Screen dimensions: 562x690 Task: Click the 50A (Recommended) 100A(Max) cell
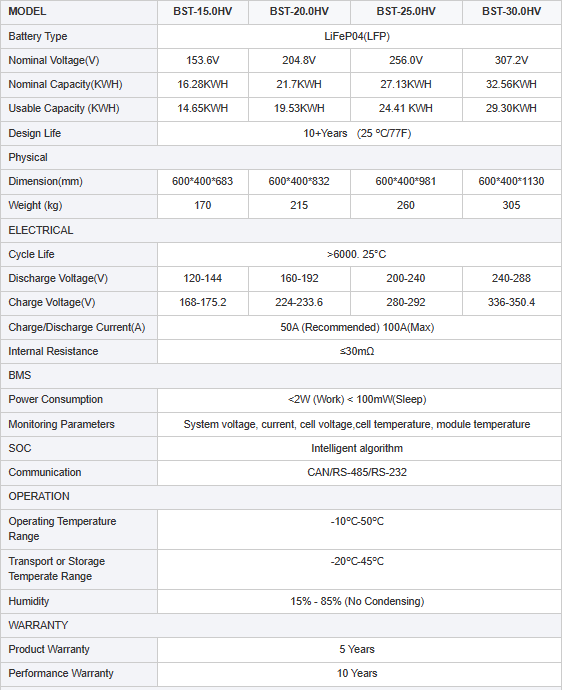coord(359,327)
